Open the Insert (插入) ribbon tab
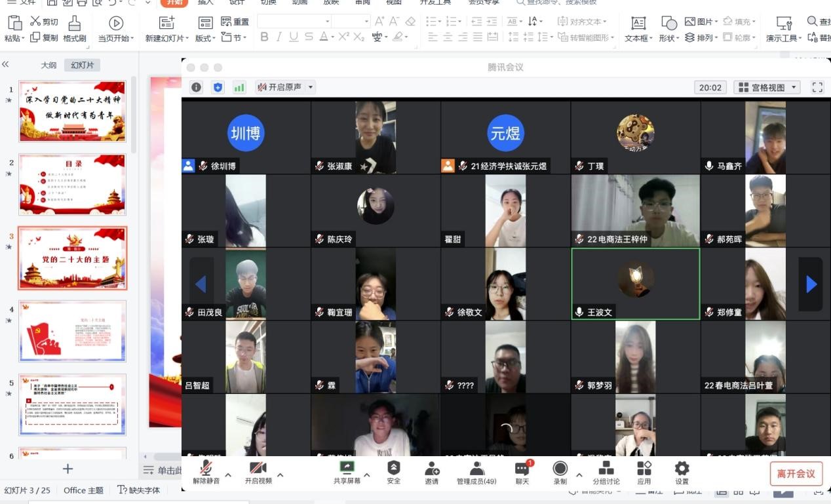 click(x=206, y=2)
